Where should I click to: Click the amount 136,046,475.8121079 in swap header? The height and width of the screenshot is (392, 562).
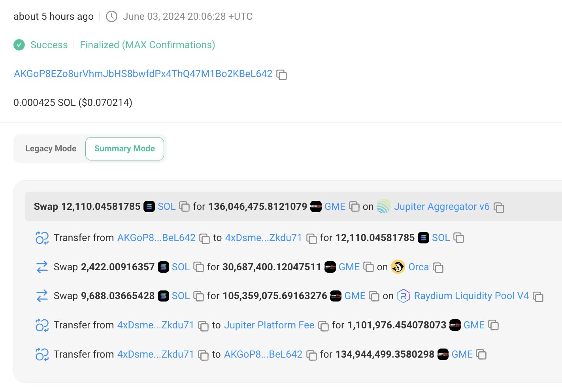pyautogui.click(x=258, y=207)
